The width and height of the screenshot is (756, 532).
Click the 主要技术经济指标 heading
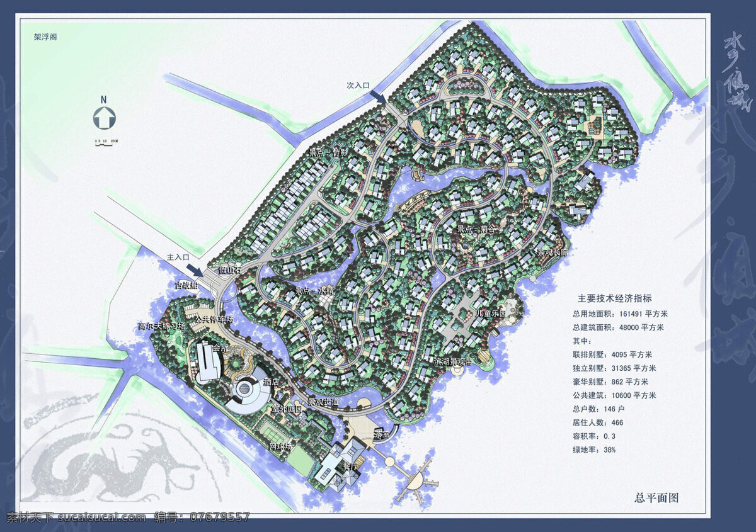[615, 298]
